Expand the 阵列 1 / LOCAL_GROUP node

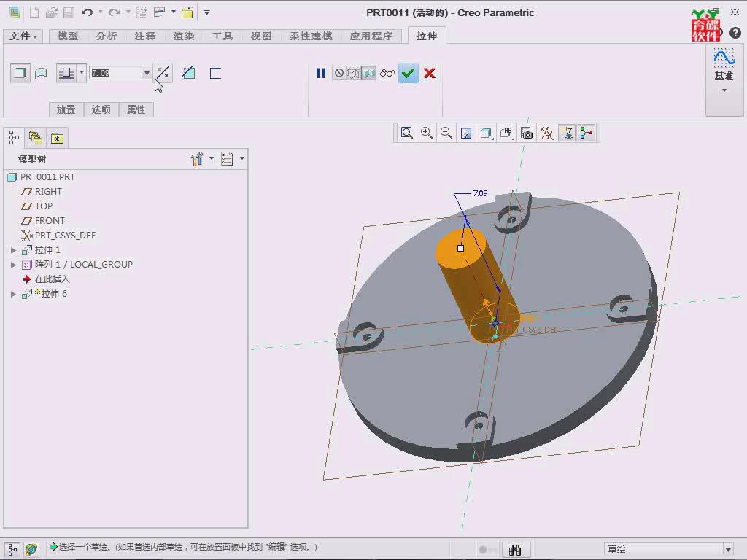(13, 265)
